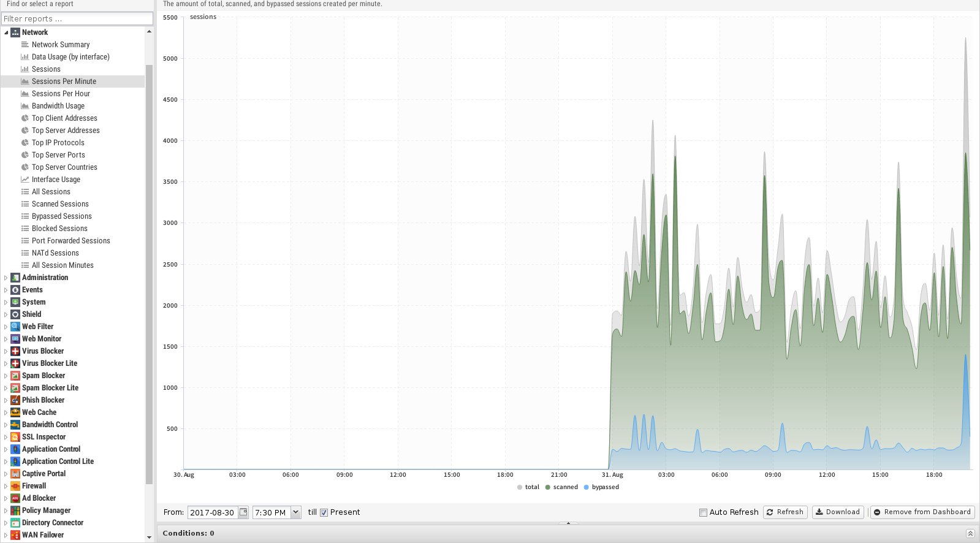Click the Captive Portal icon
The width and height of the screenshot is (980, 543).
click(15, 474)
